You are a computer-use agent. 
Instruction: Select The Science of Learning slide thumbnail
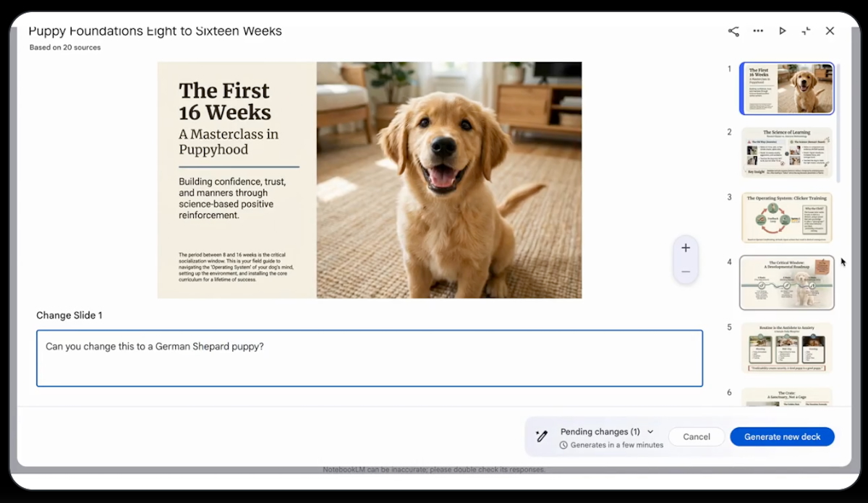[786, 152]
